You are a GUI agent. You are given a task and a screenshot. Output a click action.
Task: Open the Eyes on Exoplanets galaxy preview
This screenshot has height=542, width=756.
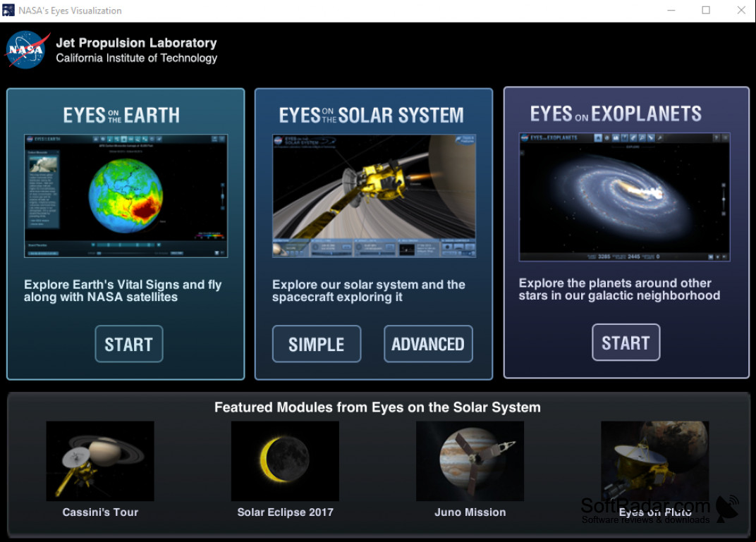coord(624,197)
